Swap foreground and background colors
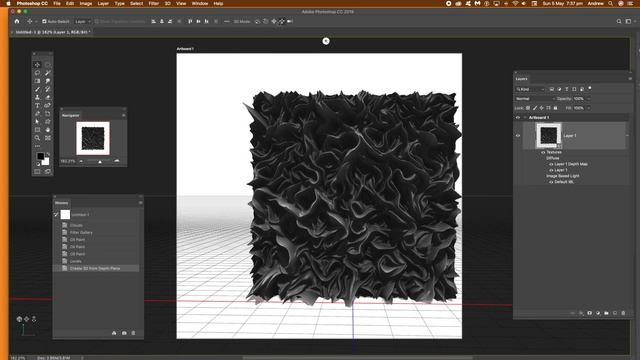640x360 pixels. 48,153
